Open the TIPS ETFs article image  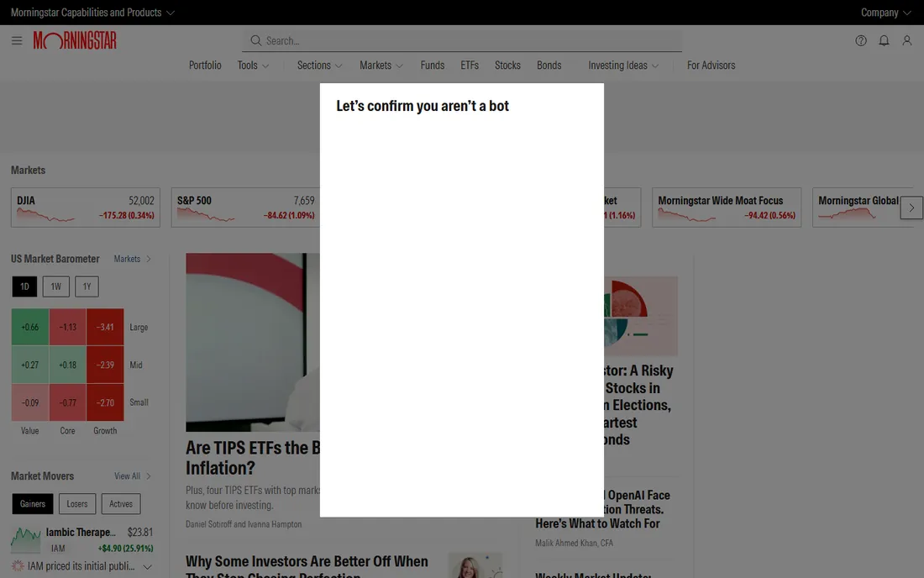[253, 342]
